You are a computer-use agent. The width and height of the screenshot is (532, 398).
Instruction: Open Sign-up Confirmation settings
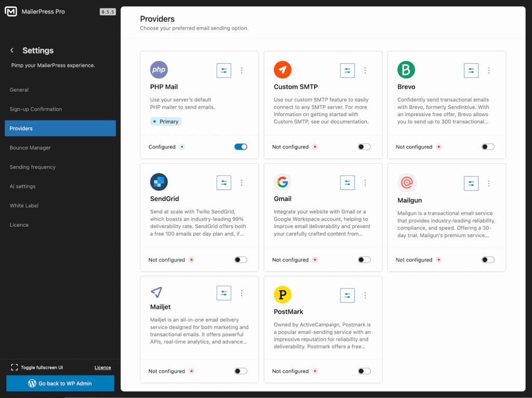point(60,109)
